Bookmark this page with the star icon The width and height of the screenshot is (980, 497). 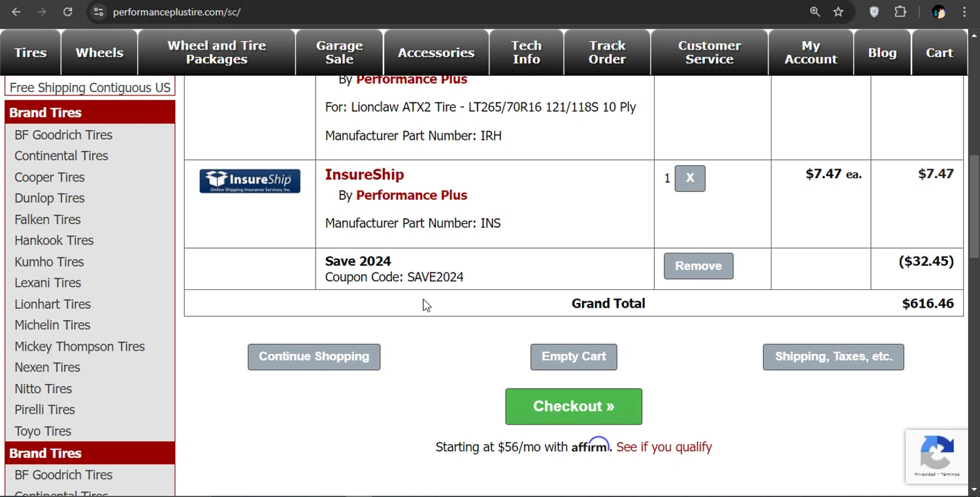tap(838, 12)
